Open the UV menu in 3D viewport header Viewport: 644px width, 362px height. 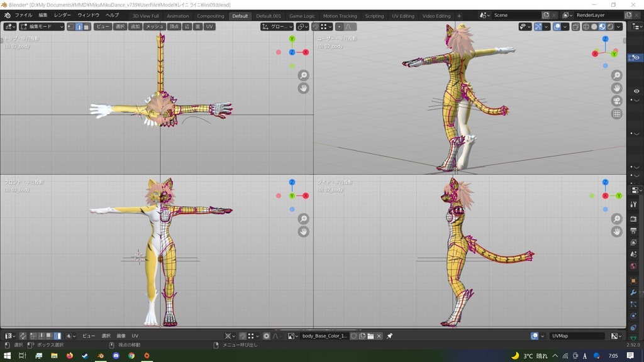[209, 26]
